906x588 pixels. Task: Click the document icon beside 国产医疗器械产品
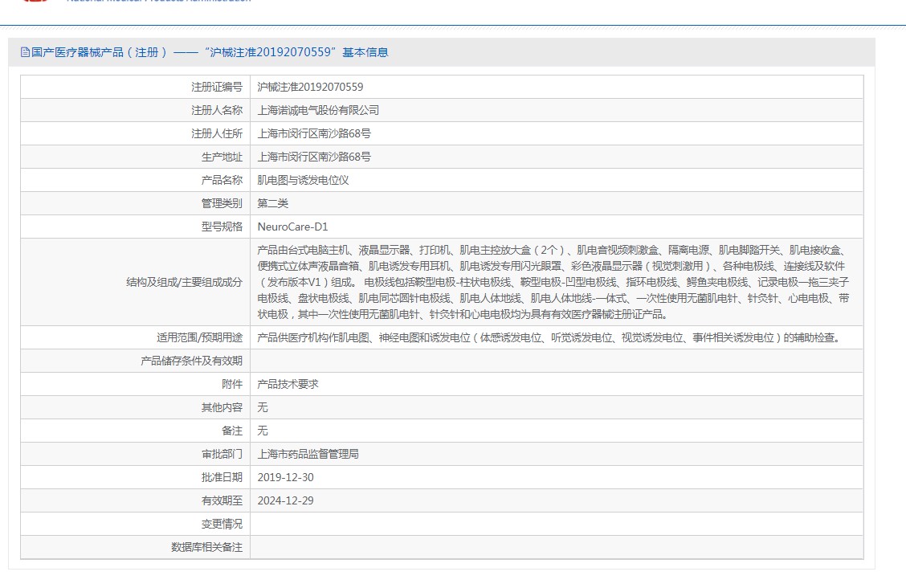tap(25, 52)
